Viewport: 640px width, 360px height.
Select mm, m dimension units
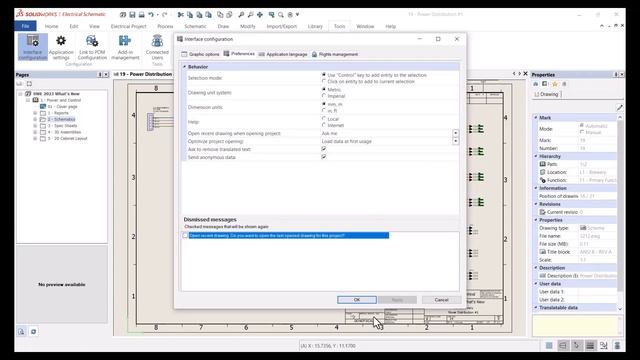[324, 104]
